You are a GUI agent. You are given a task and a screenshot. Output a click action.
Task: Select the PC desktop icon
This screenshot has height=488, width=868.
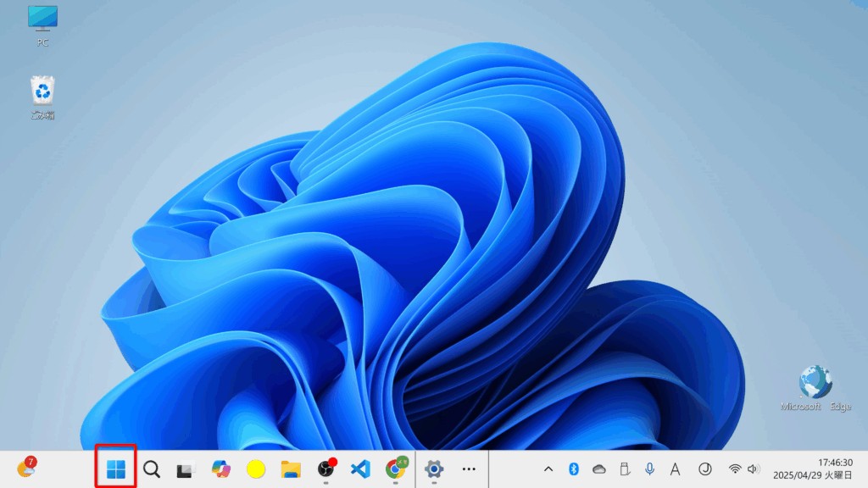click(x=42, y=26)
